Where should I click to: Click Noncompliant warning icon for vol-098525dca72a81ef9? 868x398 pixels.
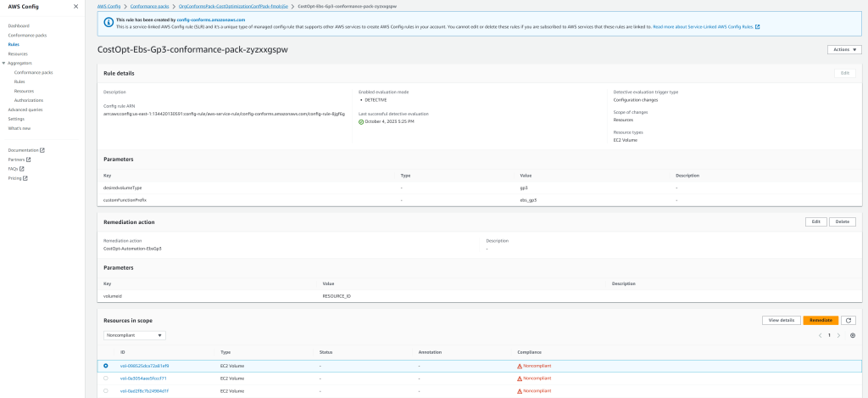[x=520, y=366]
